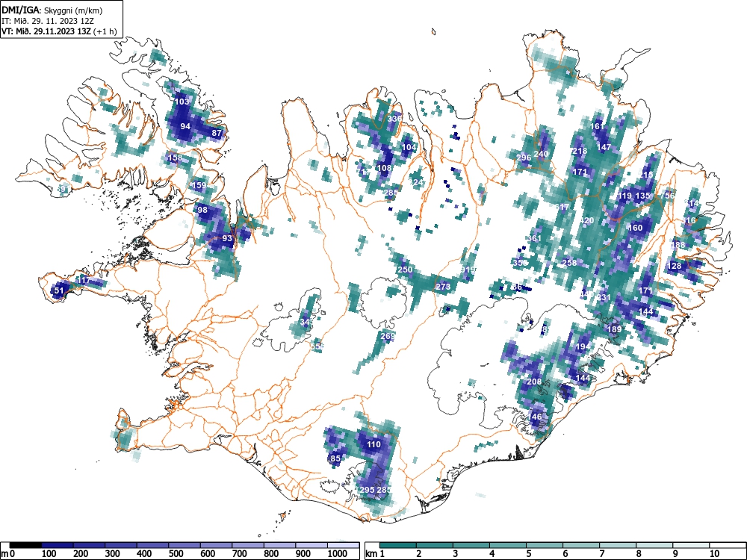Image resolution: width=747 pixels, height=560 pixels.
Task: Click the visibility value 336 on the map
Action: tap(394, 119)
